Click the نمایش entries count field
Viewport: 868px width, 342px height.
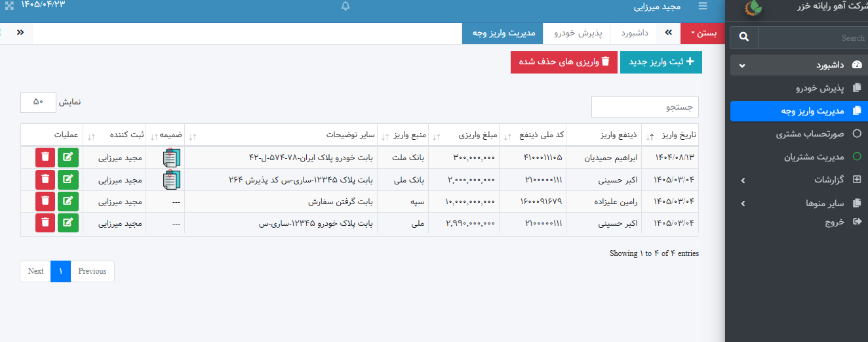tap(38, 102)
